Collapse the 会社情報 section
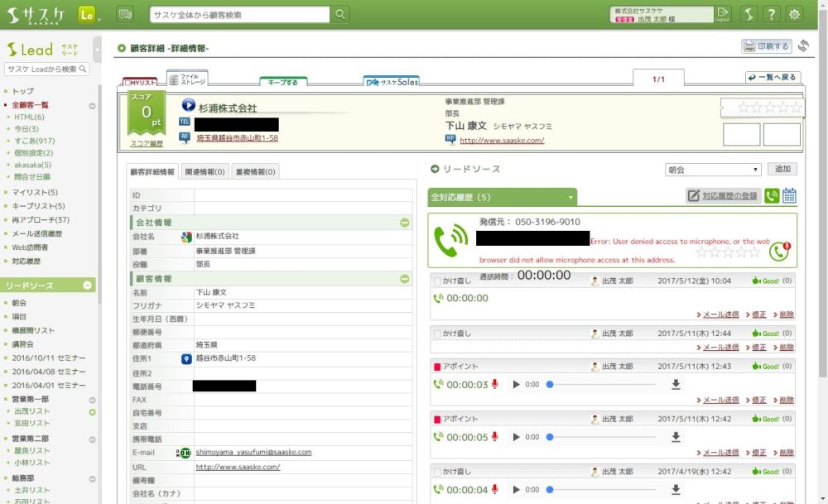This screenshot has width=828, height=504. pos(404,223)
